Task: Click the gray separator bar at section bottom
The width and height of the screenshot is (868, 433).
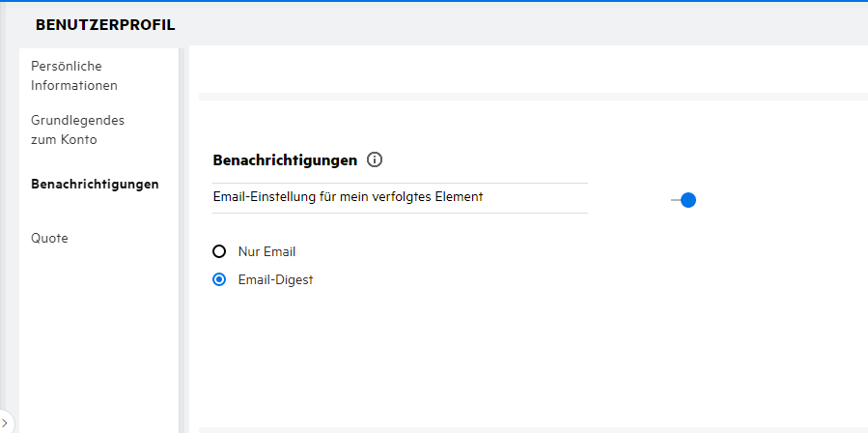Action: [531, 429]
